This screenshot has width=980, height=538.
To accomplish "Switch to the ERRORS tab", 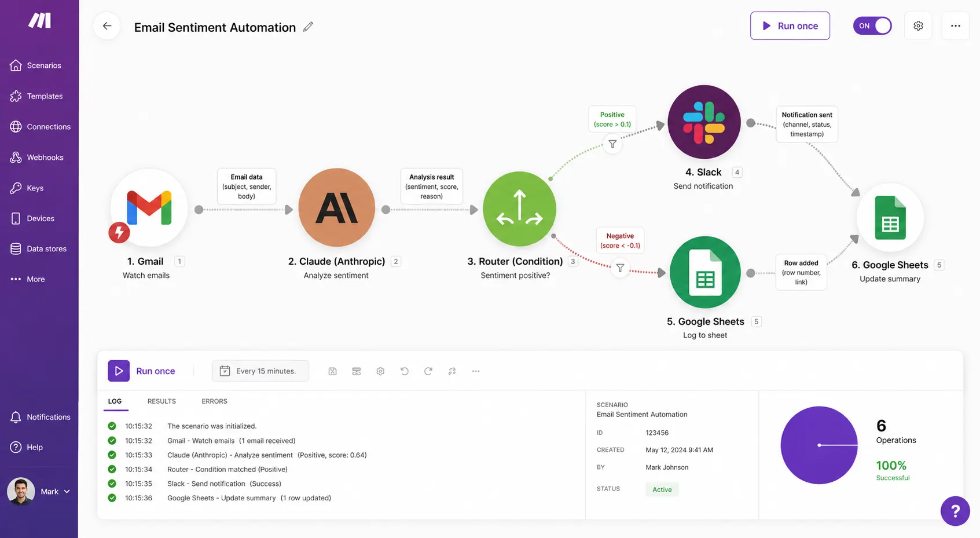I will 214,401.
